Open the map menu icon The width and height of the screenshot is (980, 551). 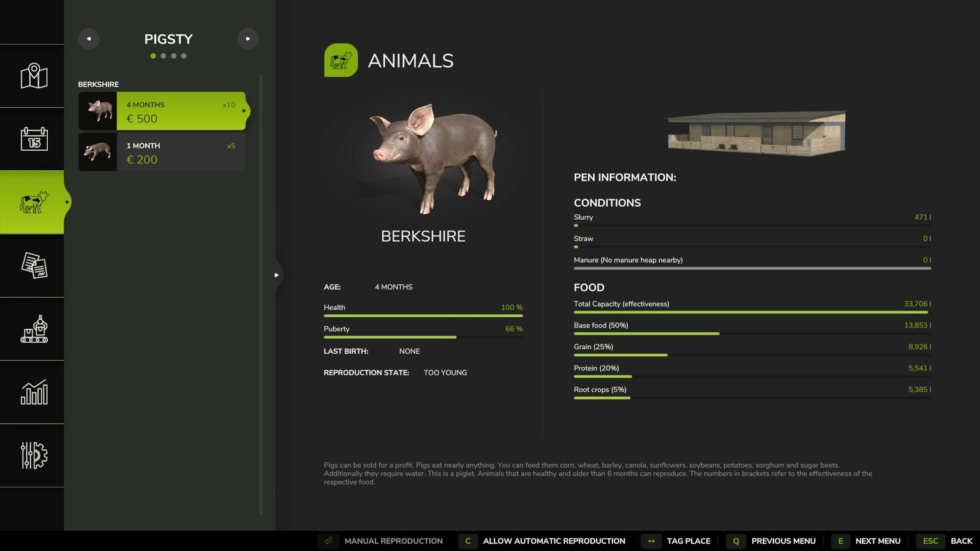pos(33,76)
